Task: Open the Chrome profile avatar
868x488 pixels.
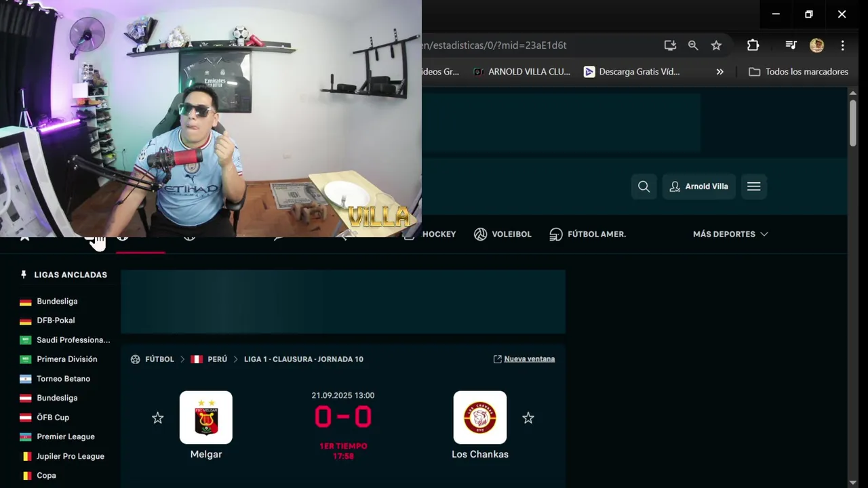Action: 816,45
